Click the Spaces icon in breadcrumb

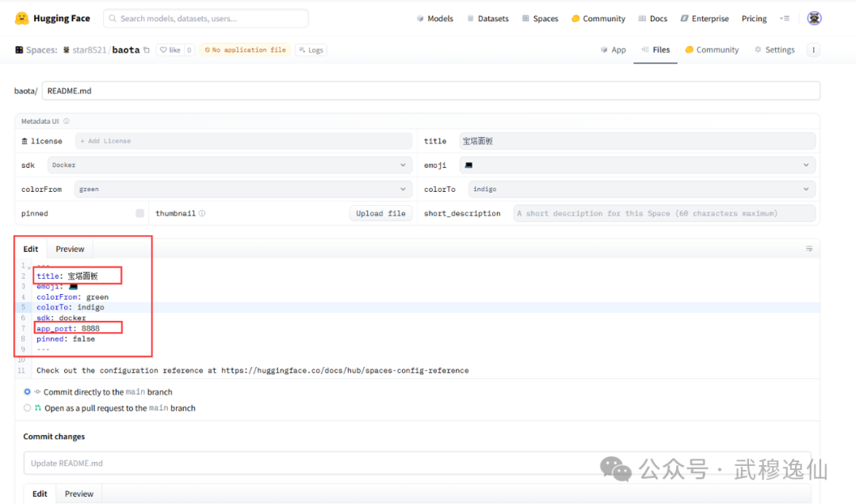pos(19,50)
